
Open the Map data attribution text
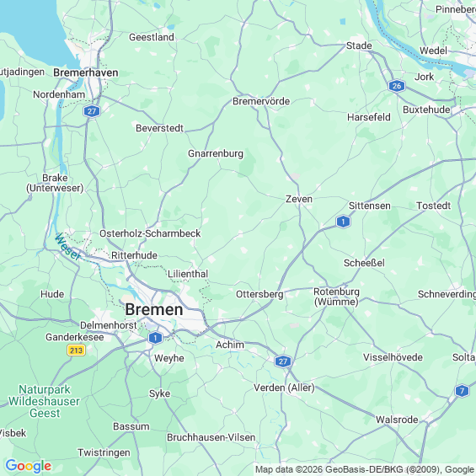[366, 469]
